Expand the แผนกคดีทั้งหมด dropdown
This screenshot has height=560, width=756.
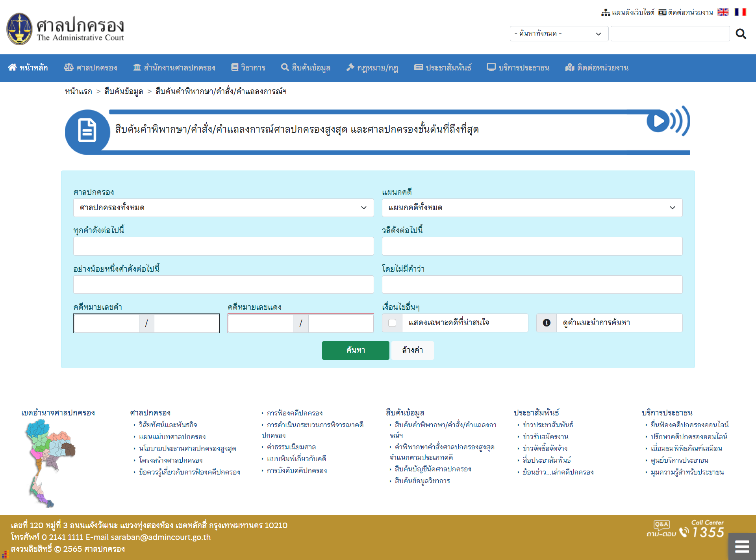click(x=532, y=208)
